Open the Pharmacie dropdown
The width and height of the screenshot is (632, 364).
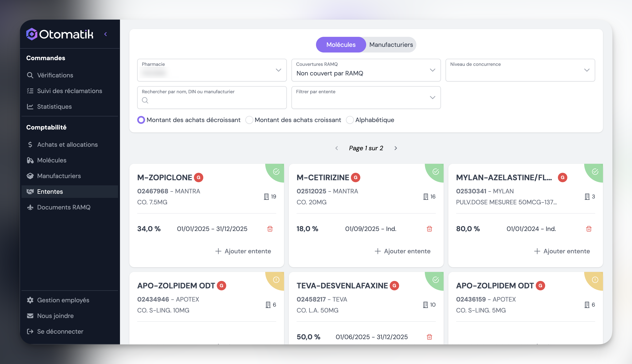tap(212, 70)
